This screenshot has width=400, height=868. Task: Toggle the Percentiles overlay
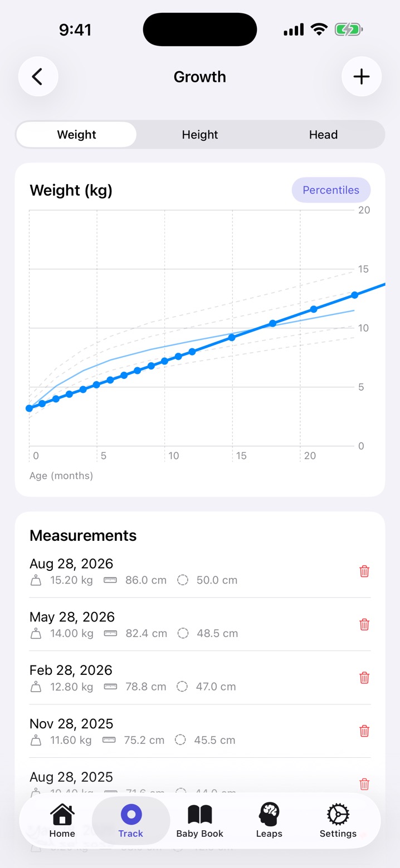pyautogui.click(x=331, y=190)
